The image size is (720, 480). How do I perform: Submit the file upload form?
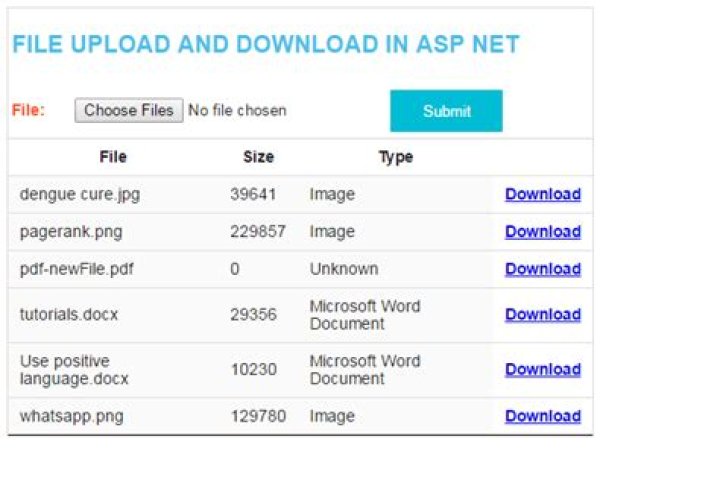click(446, 111)
